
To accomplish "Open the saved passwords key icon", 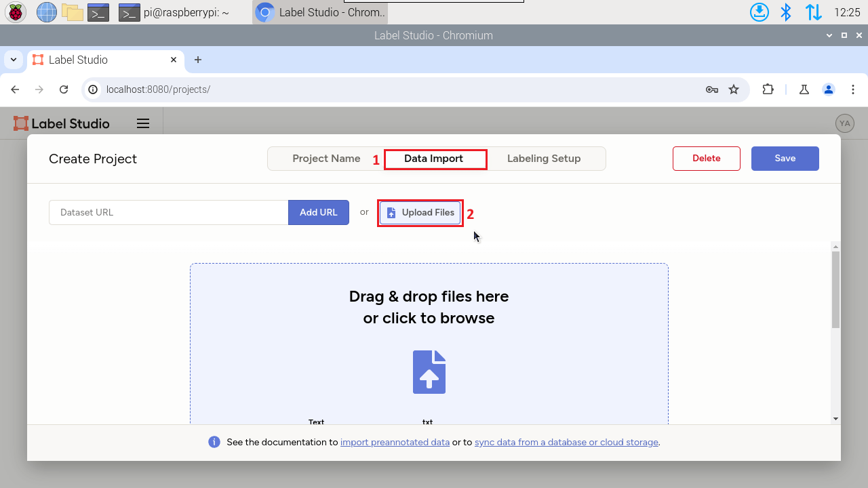I will 711,89.
